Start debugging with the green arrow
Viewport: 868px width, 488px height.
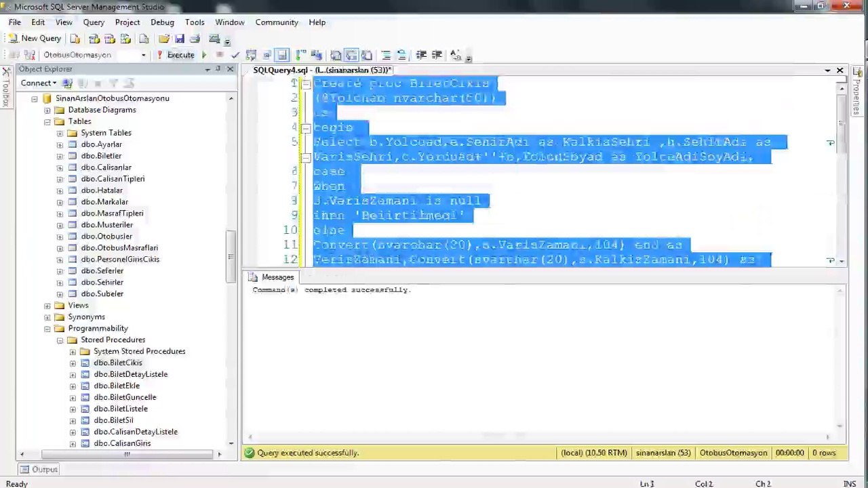click(204, 55)
